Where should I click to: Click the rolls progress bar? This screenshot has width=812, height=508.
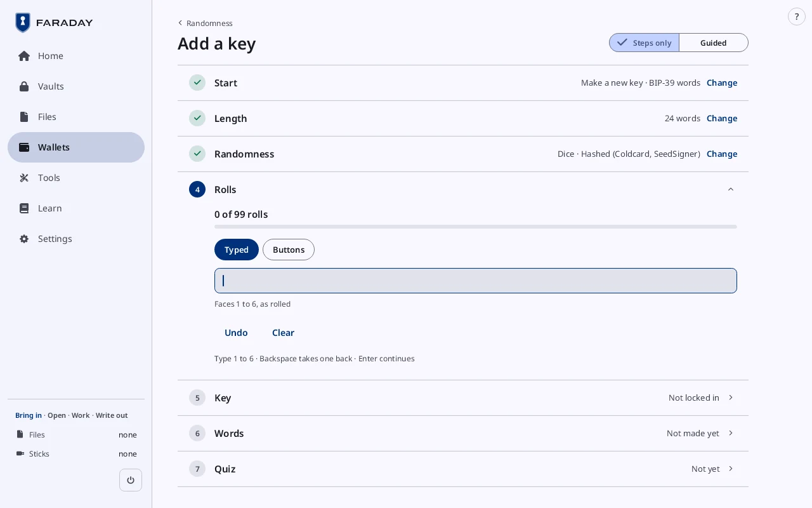476,227
